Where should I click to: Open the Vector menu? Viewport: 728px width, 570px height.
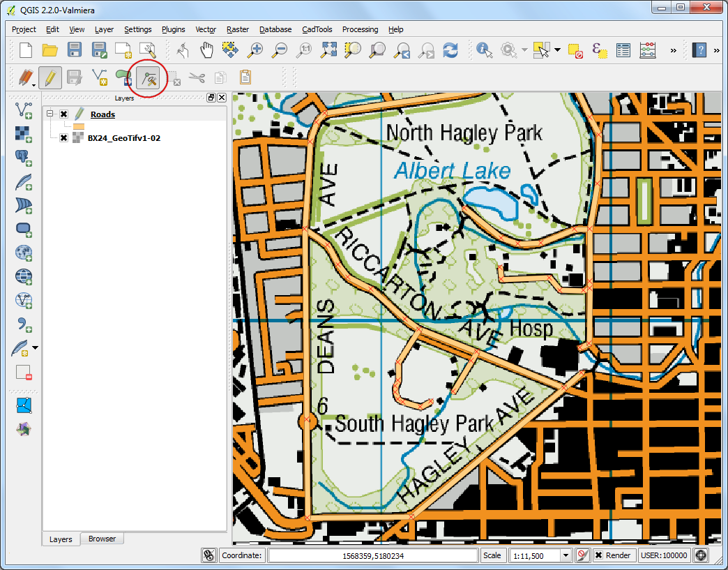pos(206,29)
